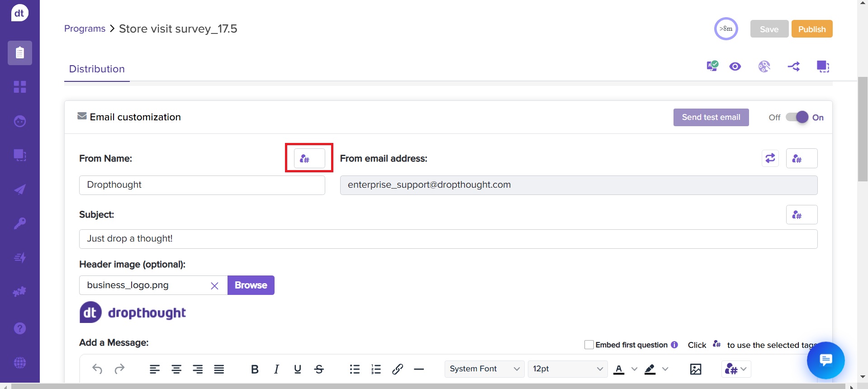
Task: Apply highlight color marker button
Action: click(650, 369)
